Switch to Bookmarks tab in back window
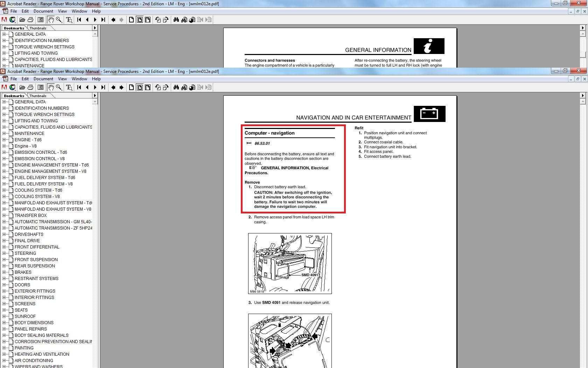This screenshot has height=368, width=588. tap(14, 28)
